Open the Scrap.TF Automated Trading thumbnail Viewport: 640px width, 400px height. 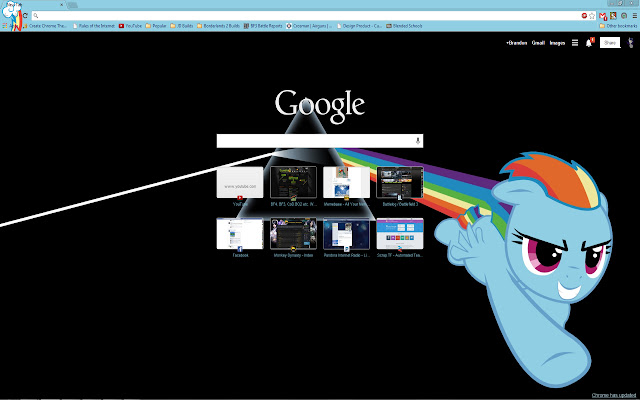click(x=400, y=234)
